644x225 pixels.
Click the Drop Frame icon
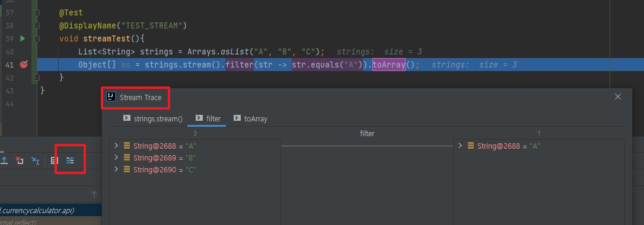[x=20, y=160]
